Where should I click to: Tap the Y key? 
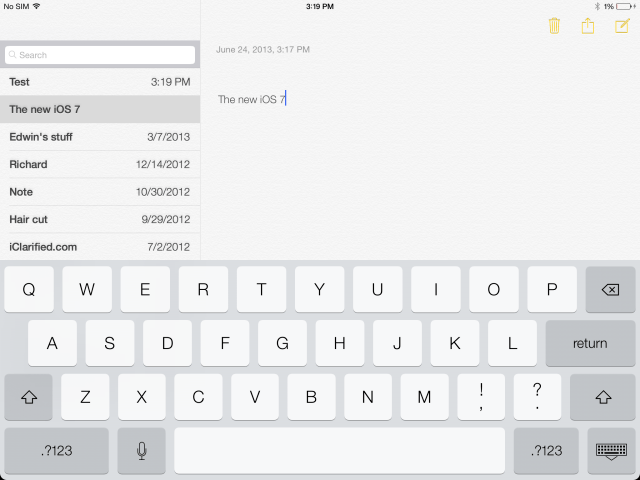(x=320, y=289)
